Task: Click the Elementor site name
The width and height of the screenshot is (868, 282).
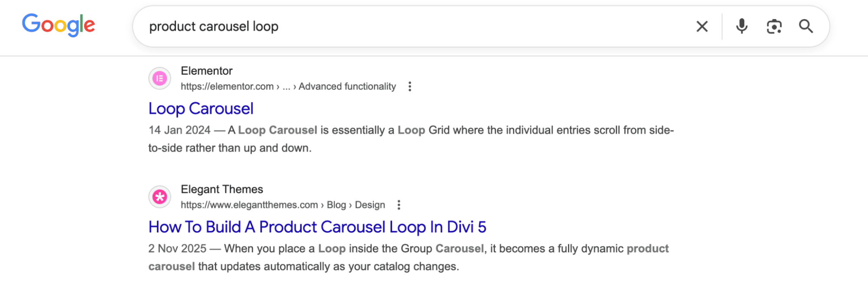Action: 207,71
